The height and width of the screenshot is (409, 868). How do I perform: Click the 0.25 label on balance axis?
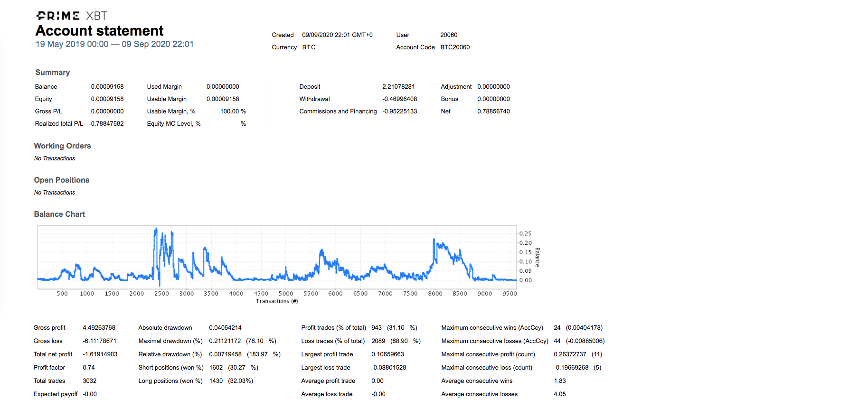[x=525, y=234]
